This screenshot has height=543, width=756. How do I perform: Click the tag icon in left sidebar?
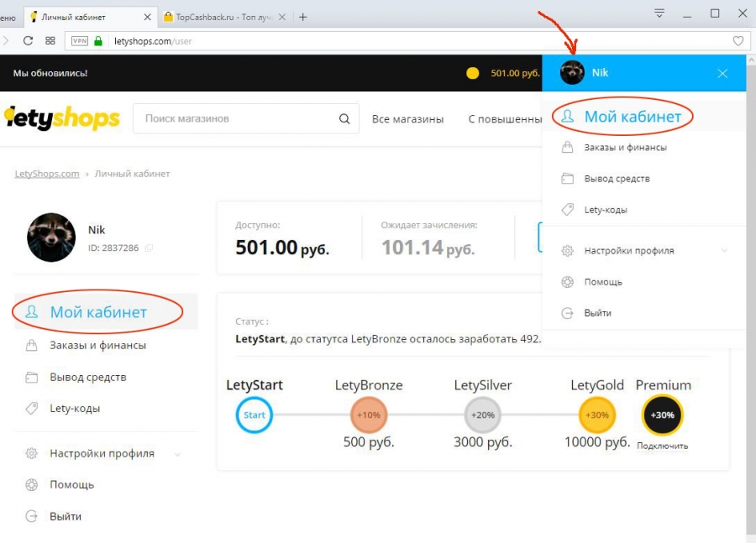tap(31, 409)
